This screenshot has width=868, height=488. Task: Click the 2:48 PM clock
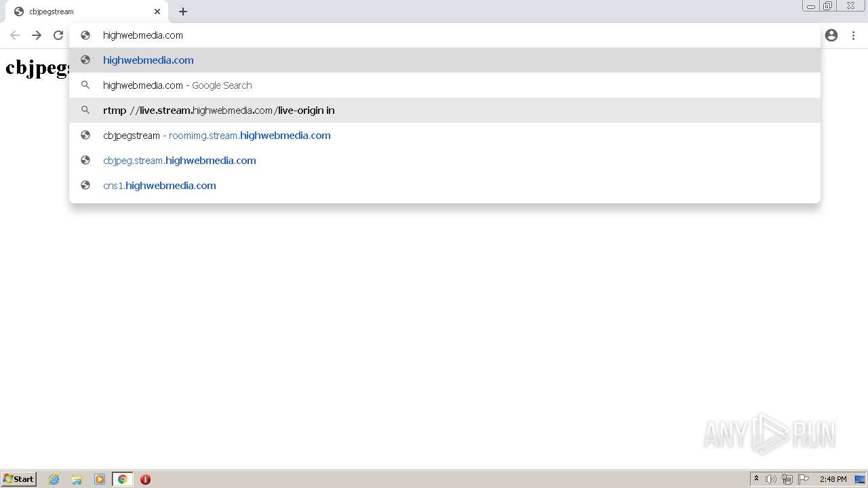click(833, 479)
